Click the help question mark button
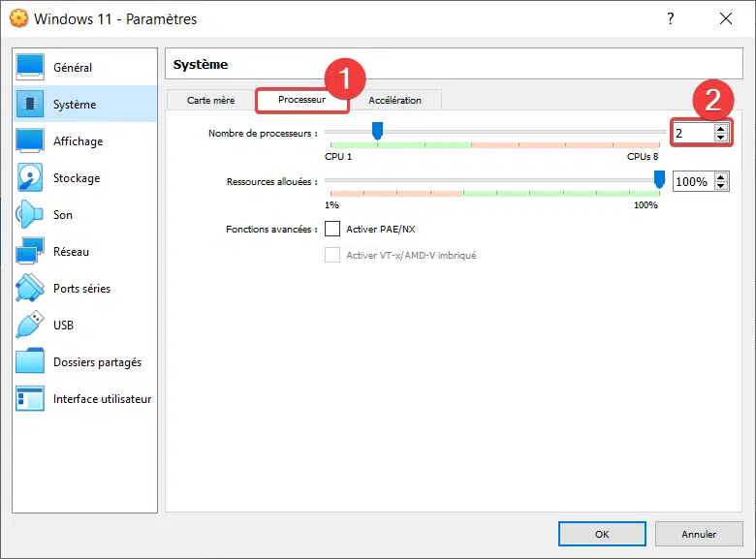 670,18
